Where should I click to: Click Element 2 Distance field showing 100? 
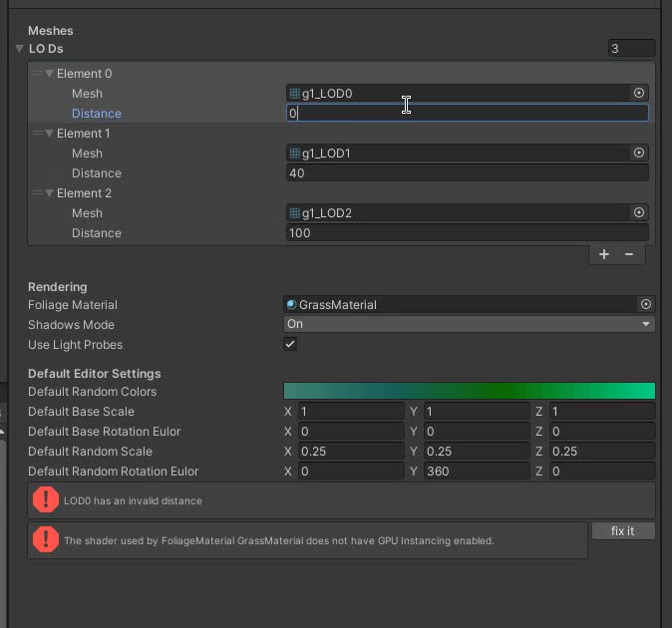[x=467, y=232]
